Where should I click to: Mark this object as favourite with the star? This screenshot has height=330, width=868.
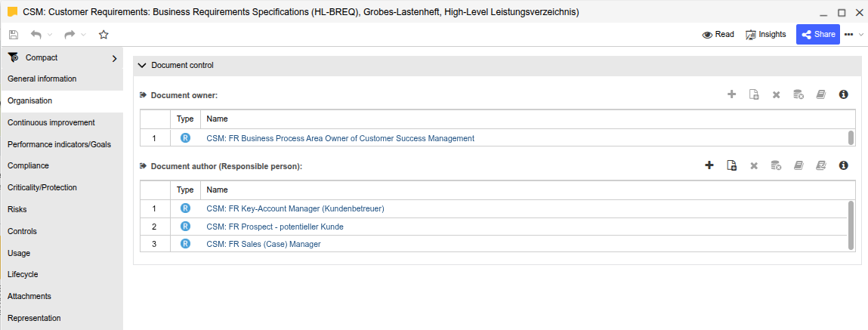[x=103, y=34]
